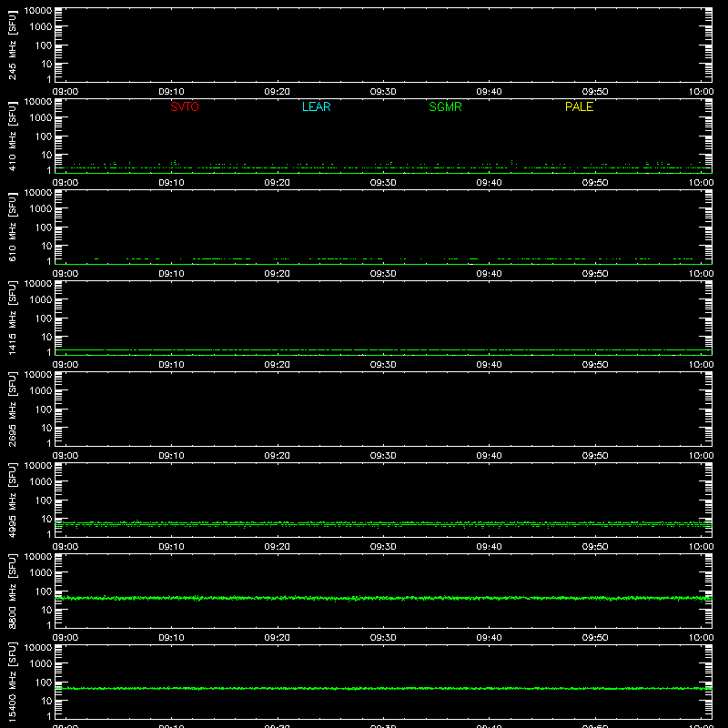Click 1000 tick label on 2695 MHz axis
Screen dimensions: 728x728
pos(41,391)
